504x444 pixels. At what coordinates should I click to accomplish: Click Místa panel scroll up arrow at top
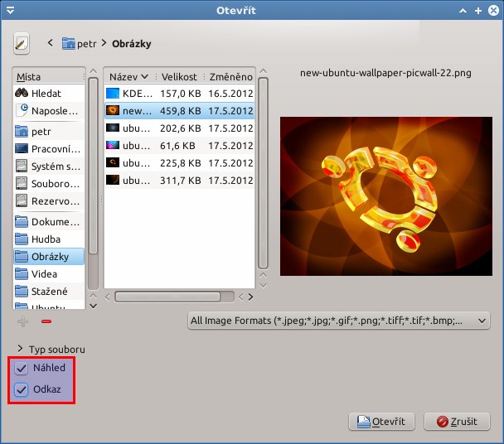click(x=93, y=71)
